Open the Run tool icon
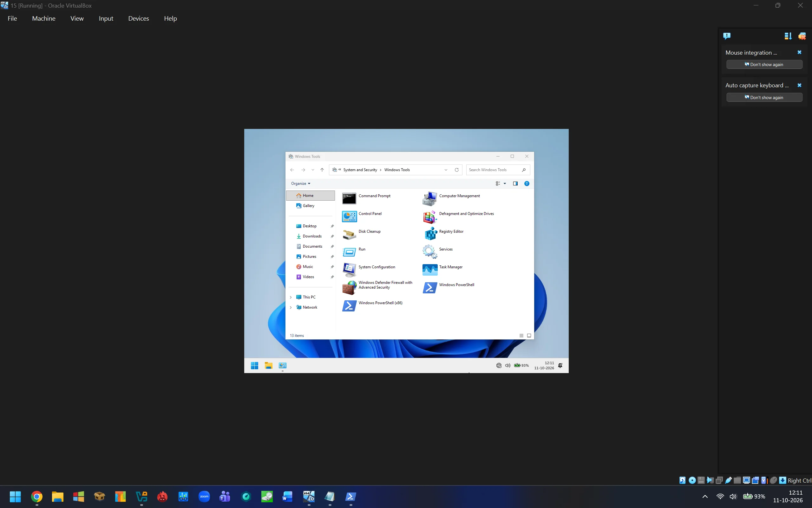The image size is (812, 508). pos(349,252)
